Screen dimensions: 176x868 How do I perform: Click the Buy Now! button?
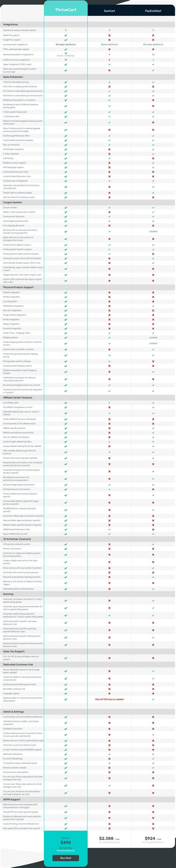(x=66, y=858)
